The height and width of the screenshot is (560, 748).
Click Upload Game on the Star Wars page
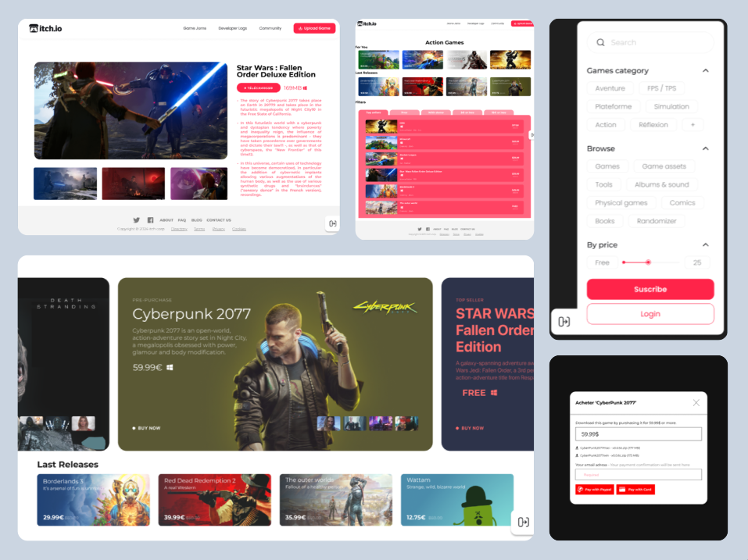[x=314, y=28]
